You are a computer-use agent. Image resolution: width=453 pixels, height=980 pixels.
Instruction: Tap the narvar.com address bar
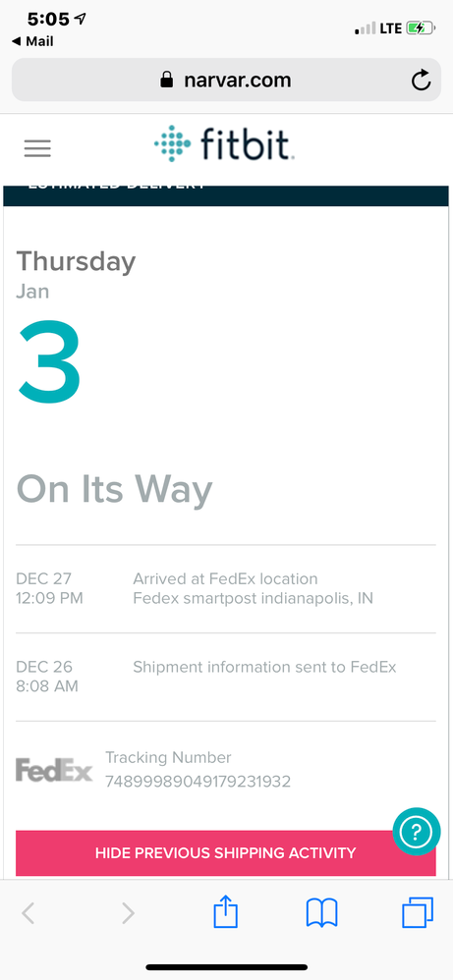[226, 80]
